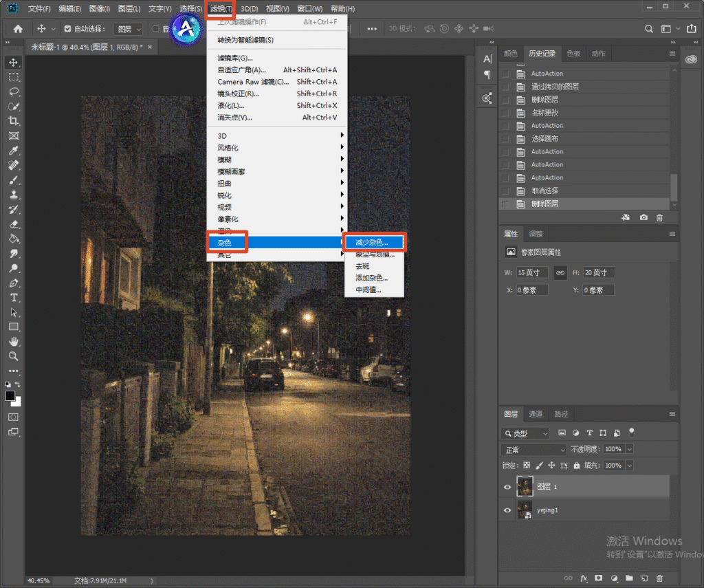
Task: Open the 图层 auto-select dropdown
Action: coord(129,29)
